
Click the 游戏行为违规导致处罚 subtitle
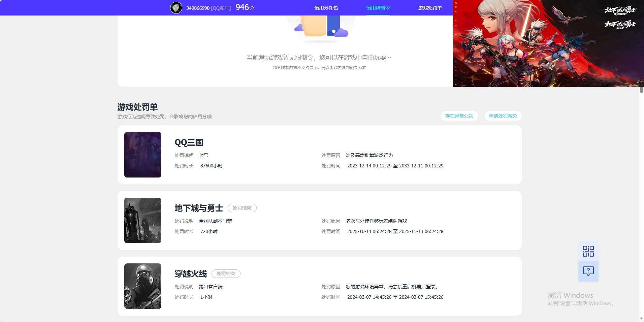(x=164, y=117)
